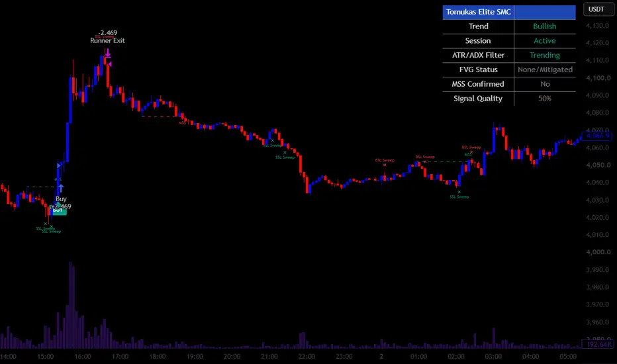Click the 4,050.0 price axis label

pyautogui.click(x=597, y=165)
